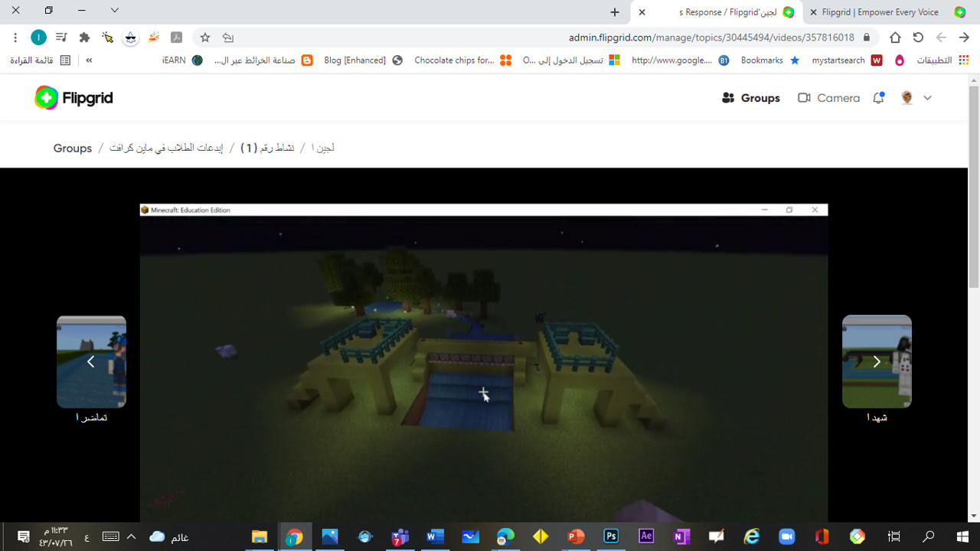The width and height of the screenshot is (980, 551).
Task: View site info lock icon
Action: [x=867, y=37]
